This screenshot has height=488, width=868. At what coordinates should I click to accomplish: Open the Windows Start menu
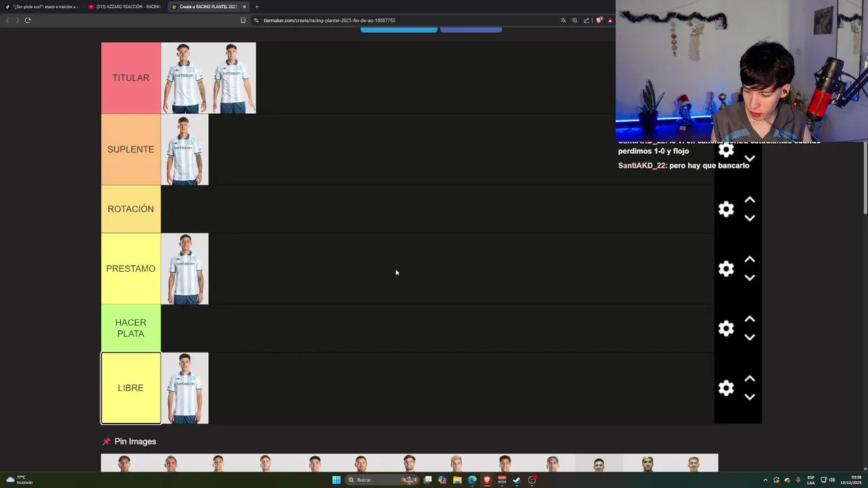[336, 480]
